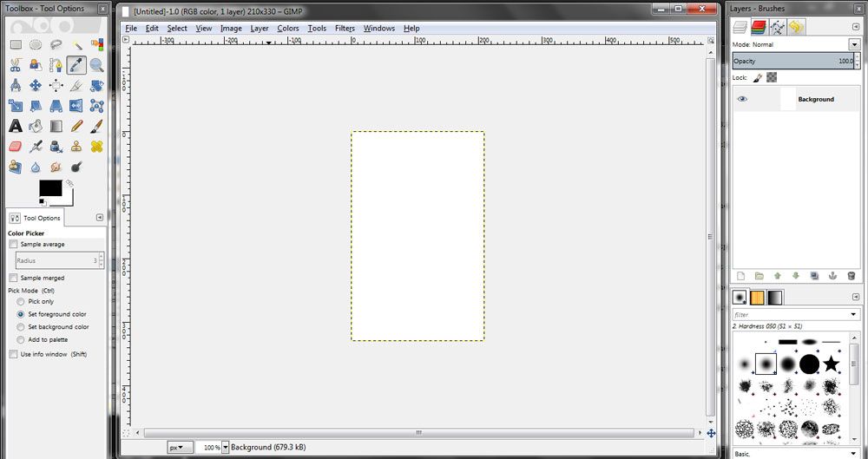Select Set background color radio button
868x459 pixels.
pyautogui.click(x=21, y=327)
